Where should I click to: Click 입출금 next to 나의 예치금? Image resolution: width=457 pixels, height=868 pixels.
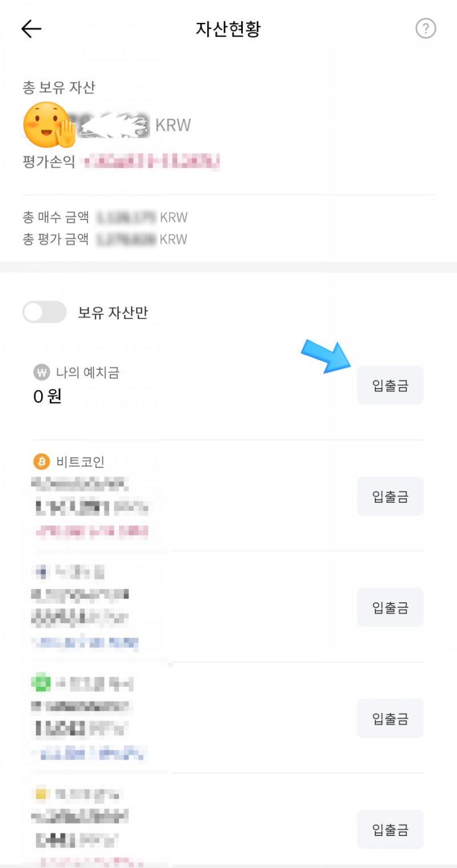390,385
